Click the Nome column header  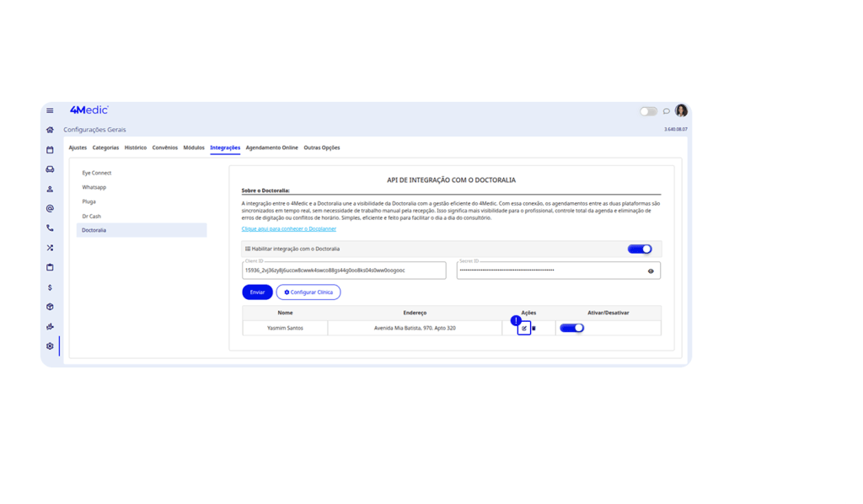pyautogui.click(x=285, y=313)
